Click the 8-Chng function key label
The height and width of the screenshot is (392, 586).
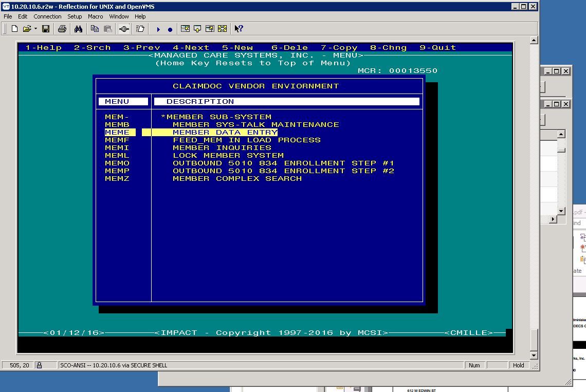click(388, 47)
